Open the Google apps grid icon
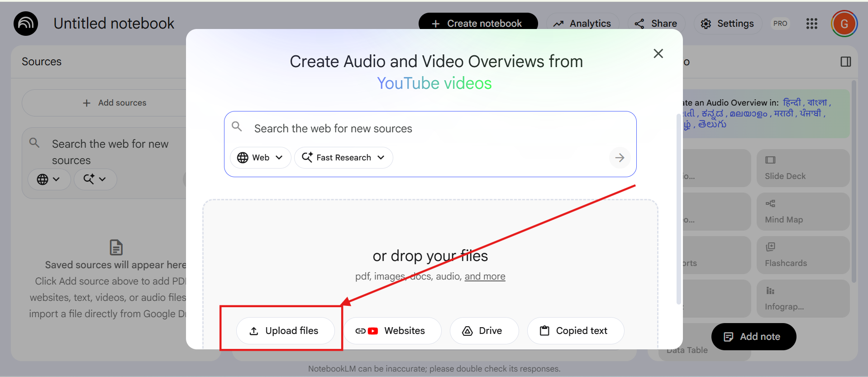Screen dimensions: 868x377 (x=812, y=24)
